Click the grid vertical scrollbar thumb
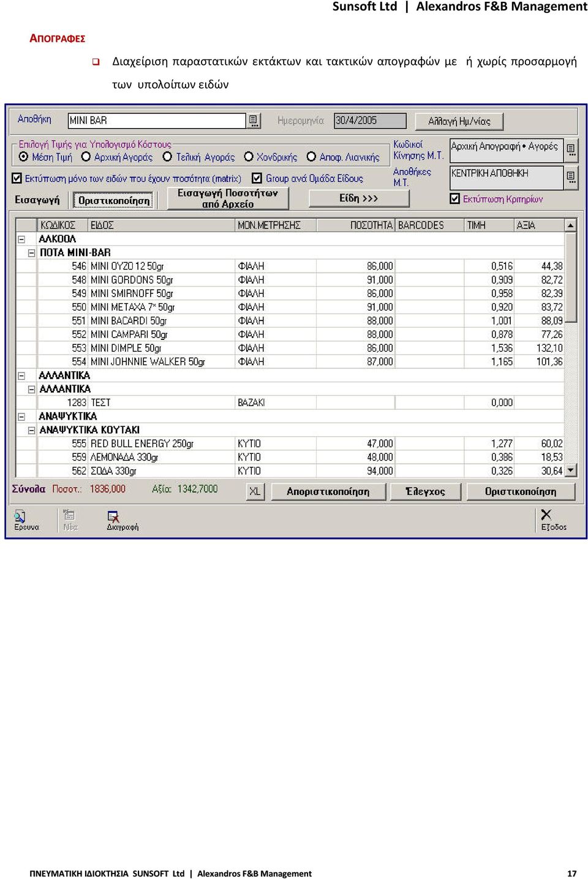This screenshot has width=588, height=879. (x=571, y=277)
